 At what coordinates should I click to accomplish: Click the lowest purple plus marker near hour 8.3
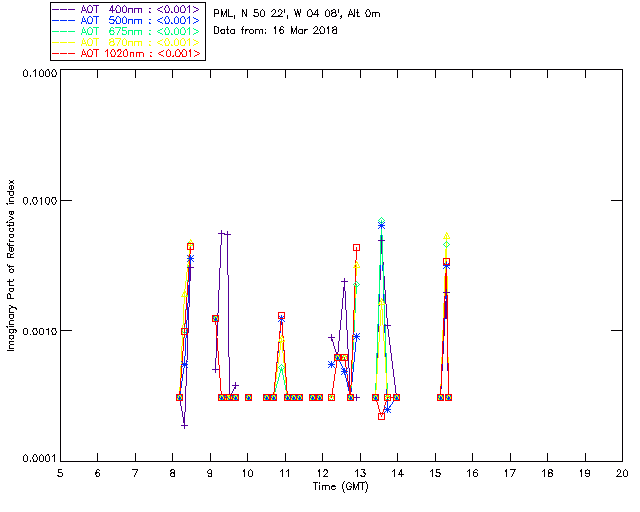(x=184, y=426)
